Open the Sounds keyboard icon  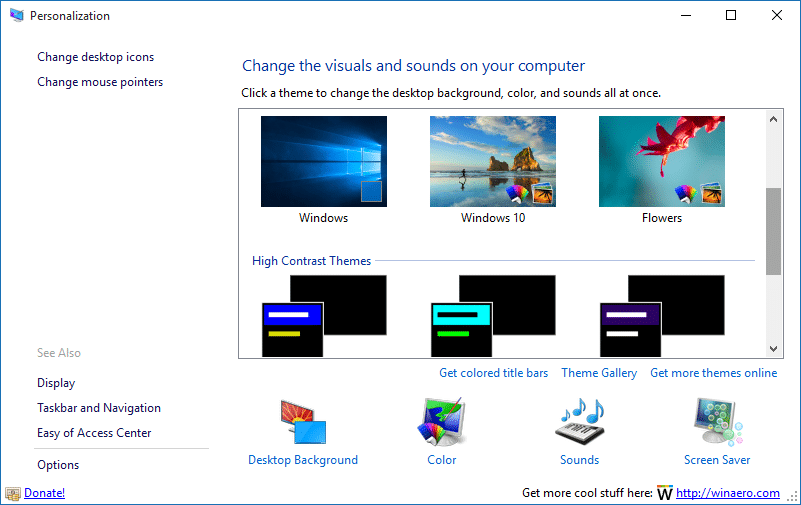coord(579,422)
